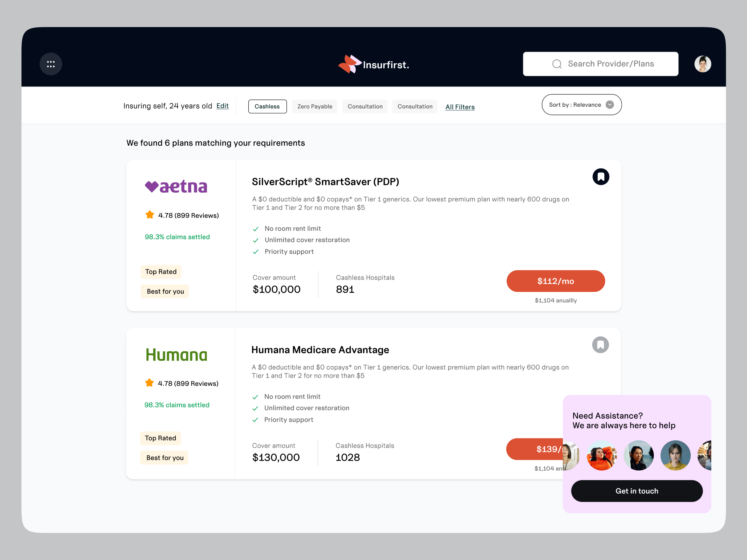Click Edit next to insuring details

coord(222,106)
